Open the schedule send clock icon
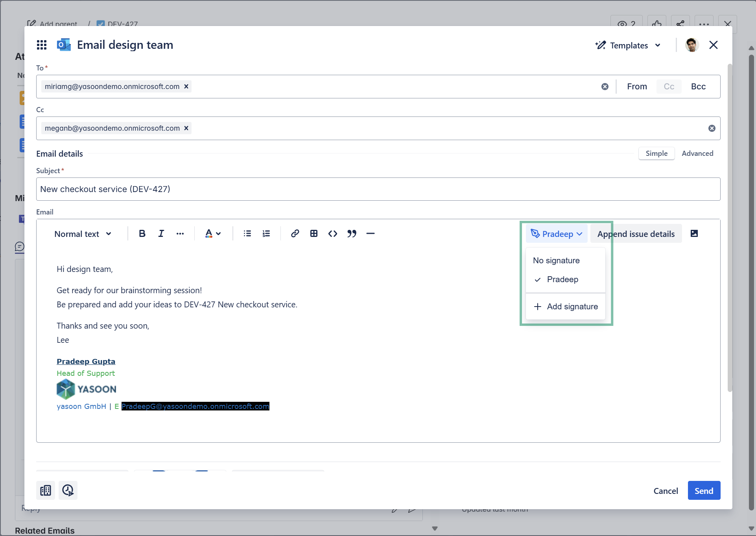This screenshot has height=536, width=756. (68, 490)
